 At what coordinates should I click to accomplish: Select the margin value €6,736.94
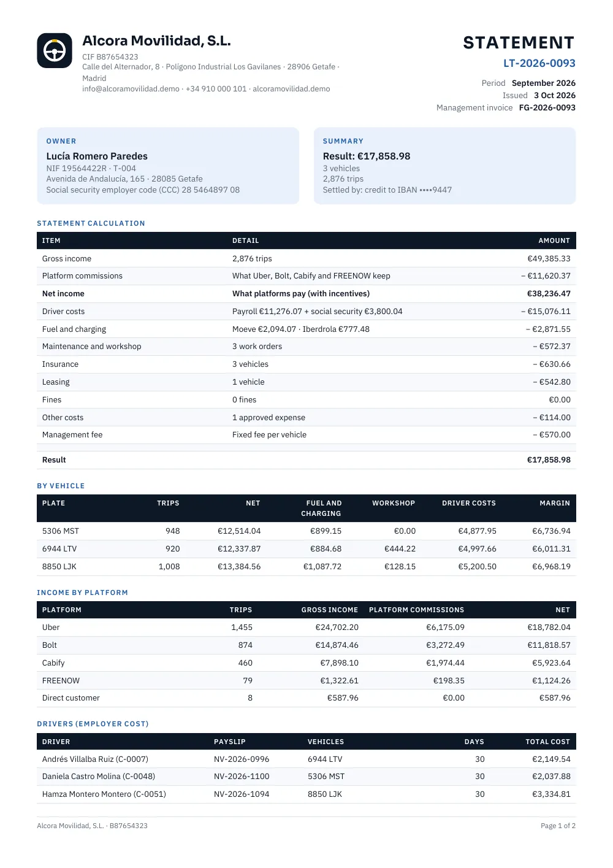(552, 531)
